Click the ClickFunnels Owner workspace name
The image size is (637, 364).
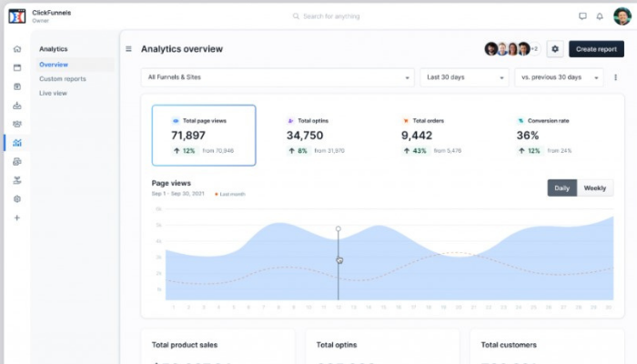pyautogui.click(x=51, y=16)
